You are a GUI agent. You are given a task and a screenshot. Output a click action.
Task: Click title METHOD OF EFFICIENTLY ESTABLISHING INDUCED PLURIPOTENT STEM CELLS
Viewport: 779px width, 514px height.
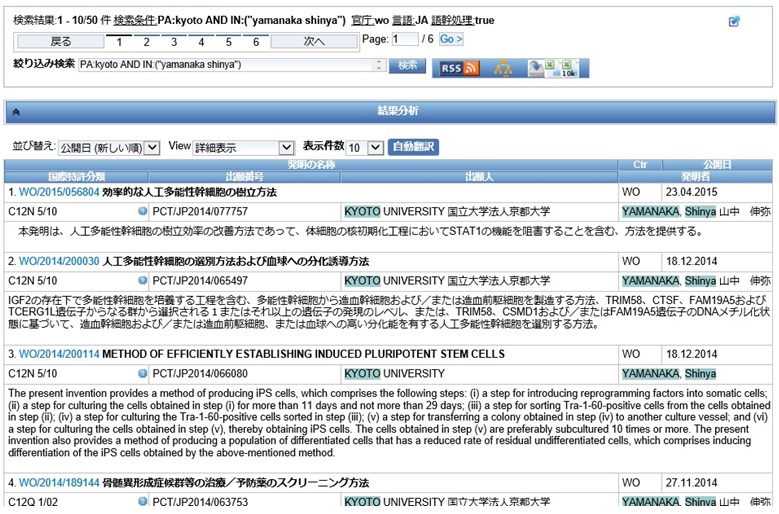pos(303,354)
